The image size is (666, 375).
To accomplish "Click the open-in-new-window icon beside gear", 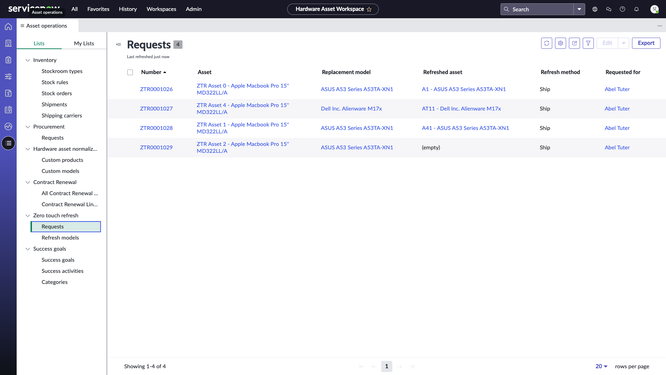I will tap(574, 43).
